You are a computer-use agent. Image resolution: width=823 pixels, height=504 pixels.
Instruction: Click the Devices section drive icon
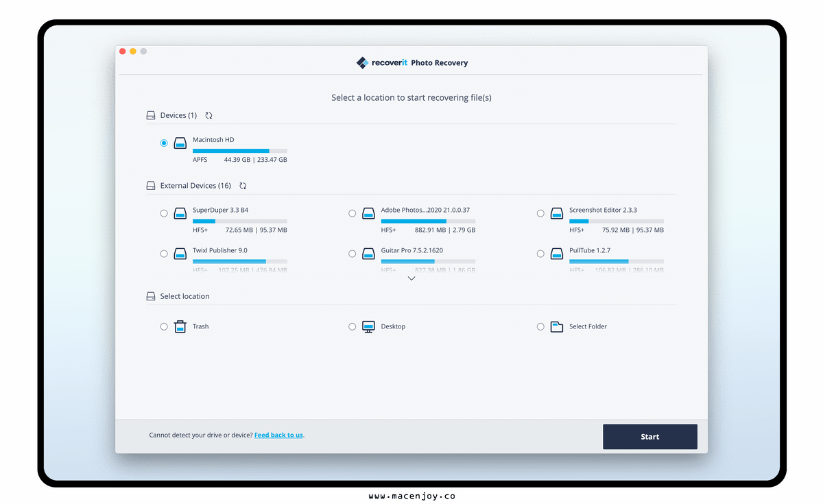click(x=151, y=116)
